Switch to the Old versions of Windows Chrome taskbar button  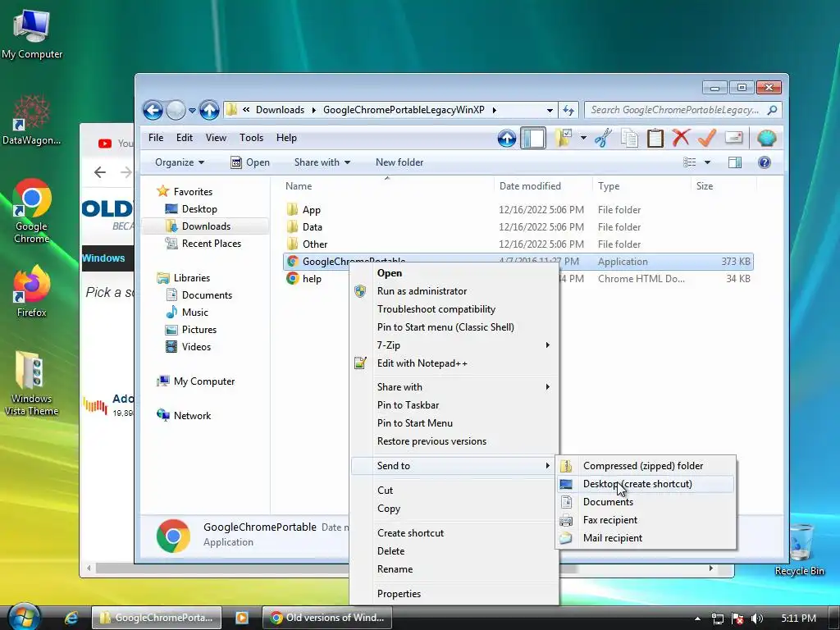coord(327,618)
